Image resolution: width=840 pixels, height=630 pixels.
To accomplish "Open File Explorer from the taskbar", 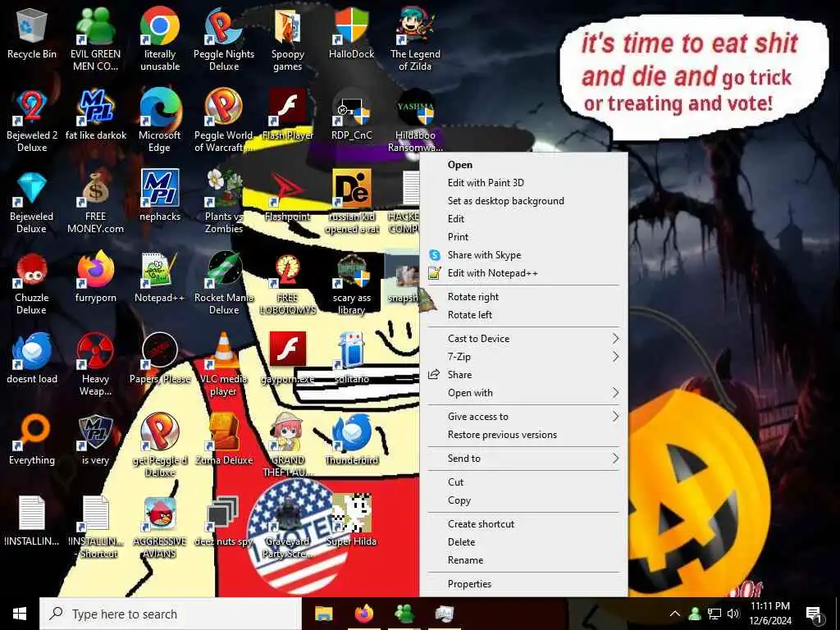I will coord(323,614).
